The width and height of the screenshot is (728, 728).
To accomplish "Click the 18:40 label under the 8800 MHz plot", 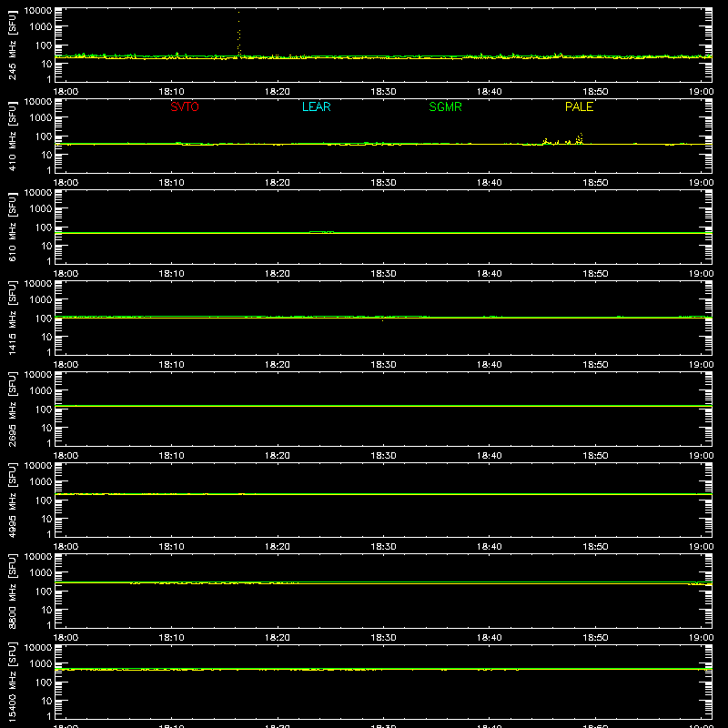I will 490,638.
